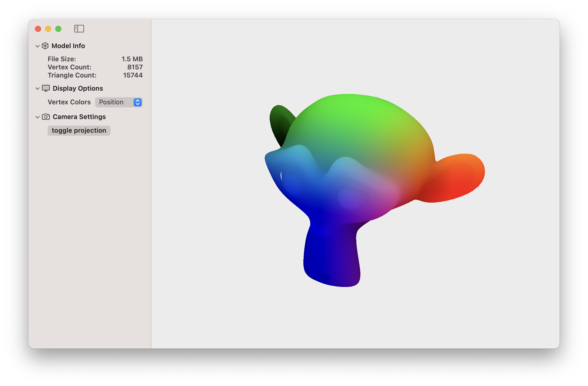This screenshot has height=386, width=588.
Task: Click the green fullscreen window button
Action: [x=58, y=29]
